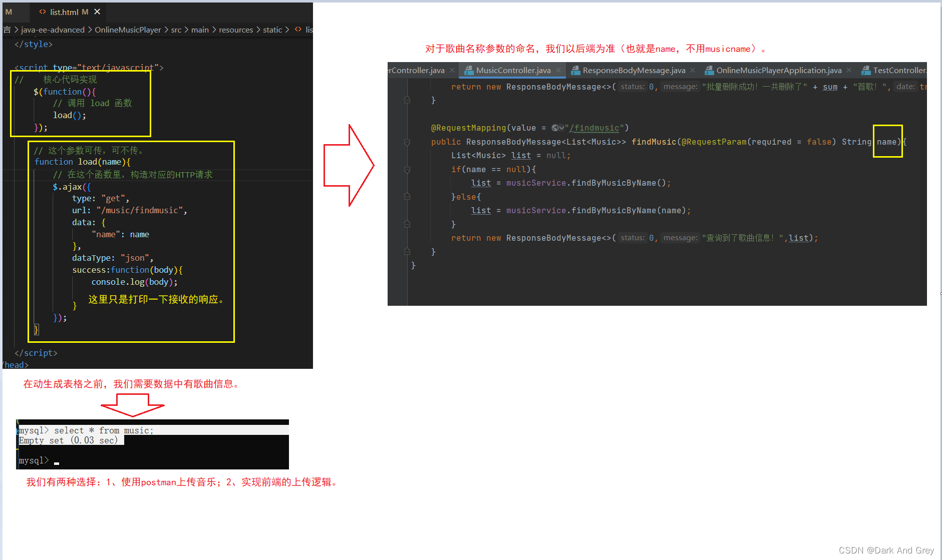Image resolution: width=942 pixels, height=560 pixels.
Task: Close the ResponseBodyMessage.java tab
Action: coord(693,71)
